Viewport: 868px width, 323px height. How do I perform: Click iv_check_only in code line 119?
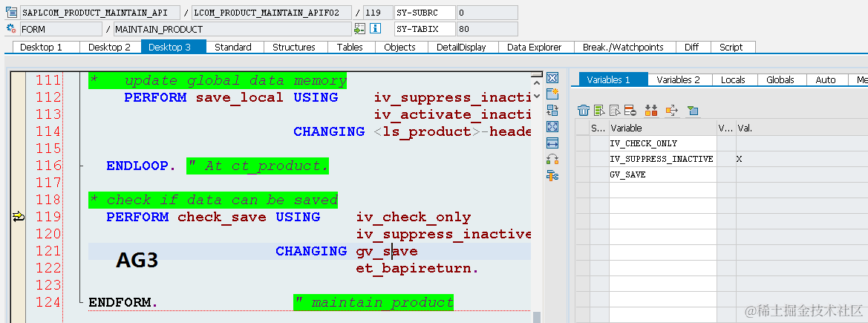(x=414, y=217)
